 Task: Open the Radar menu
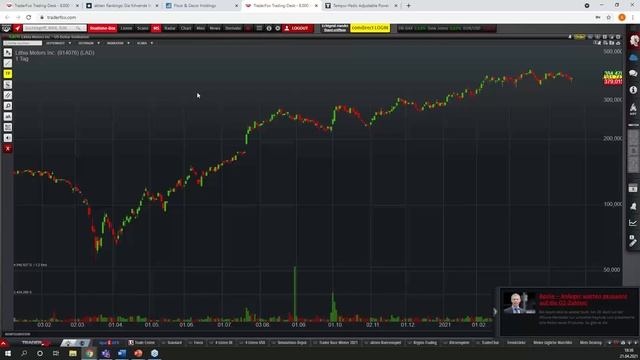170,28
